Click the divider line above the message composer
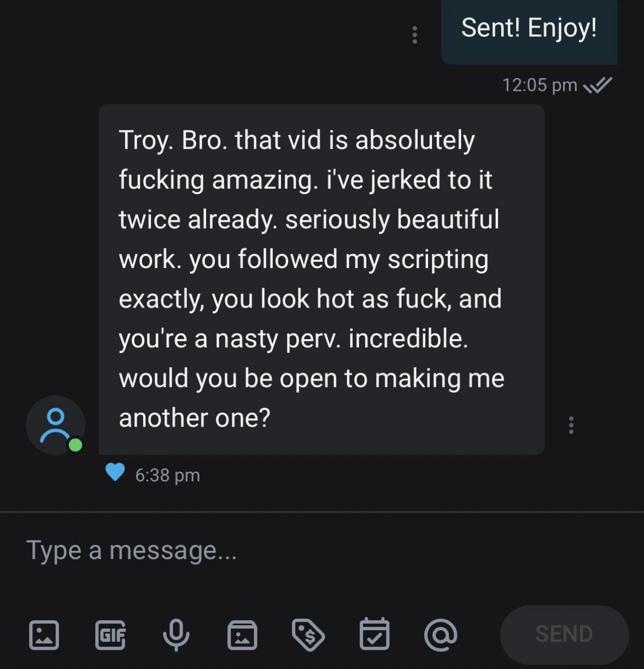 (x=322, y=512)
